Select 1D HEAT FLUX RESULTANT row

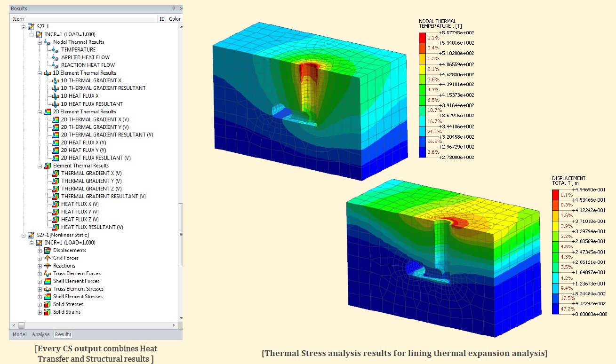coord(92,104)
